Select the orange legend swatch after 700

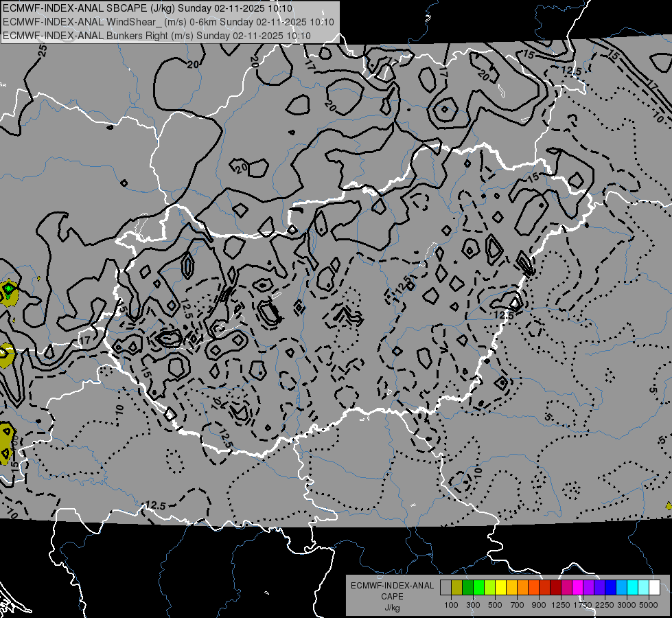(523, 588)
